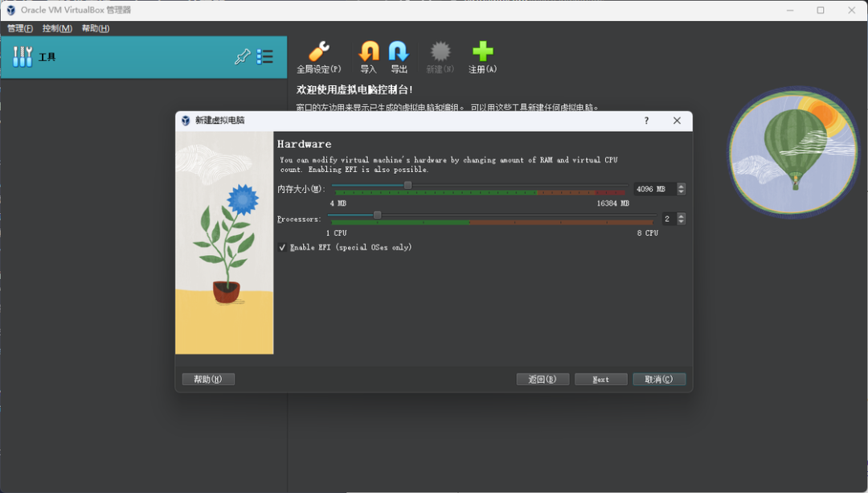Click the processor count field showing 2
Viewport: 868px width, 493px height.
coord(669,219)
